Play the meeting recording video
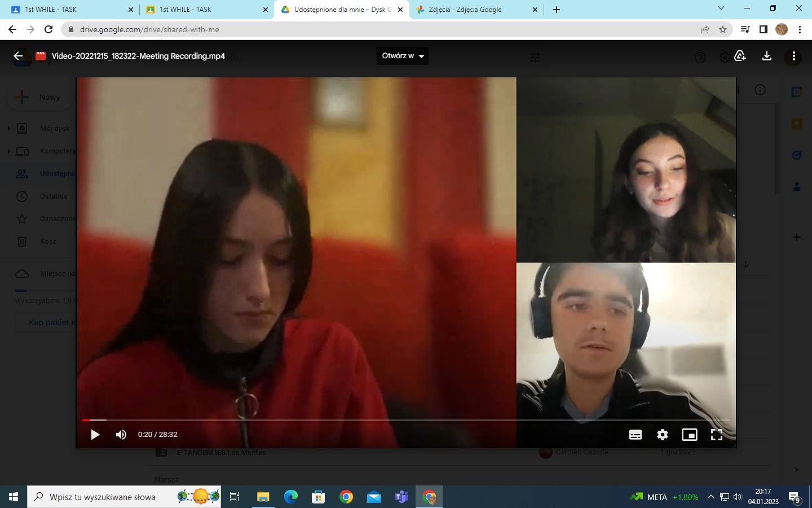812x508 pixels. coord(95,435)
